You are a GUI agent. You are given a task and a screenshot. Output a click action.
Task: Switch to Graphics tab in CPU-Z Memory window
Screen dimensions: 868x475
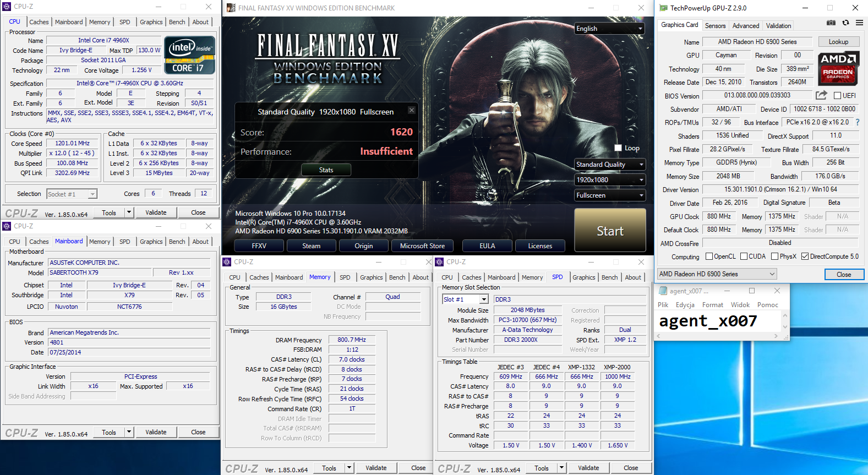point(372,277)
